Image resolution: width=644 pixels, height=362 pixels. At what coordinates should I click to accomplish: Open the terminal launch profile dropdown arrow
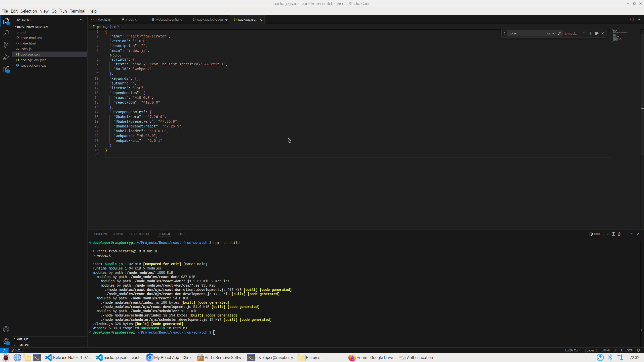point(608,234)
